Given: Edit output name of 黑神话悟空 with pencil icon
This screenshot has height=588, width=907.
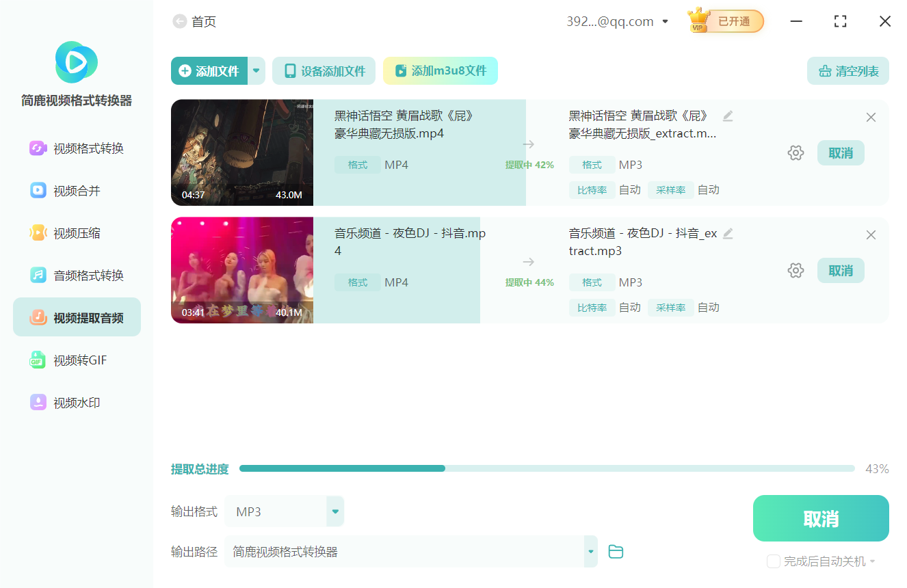Looking at the screenshot, I should (728, 116).
